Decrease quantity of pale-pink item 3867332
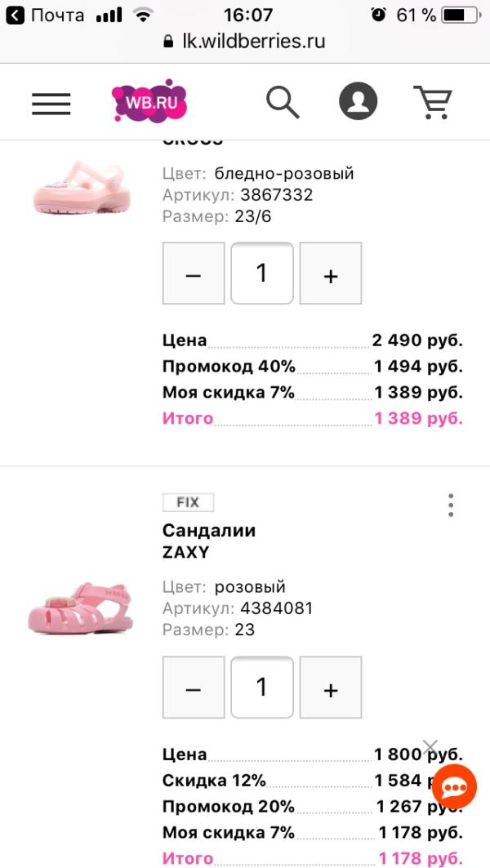This screenshot has height=868, width=490. pos(194,274)
